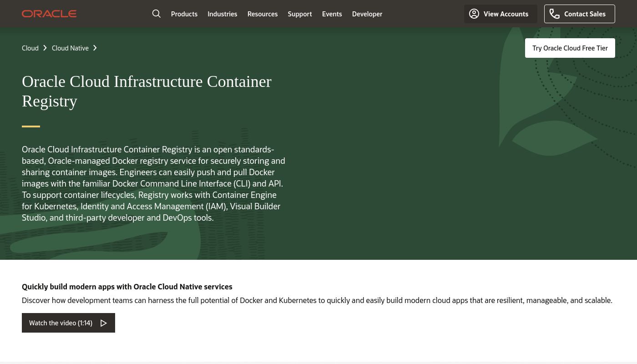Open the Support menu
This screenshot has width=637, height=364.
click(x=300, y=14)
